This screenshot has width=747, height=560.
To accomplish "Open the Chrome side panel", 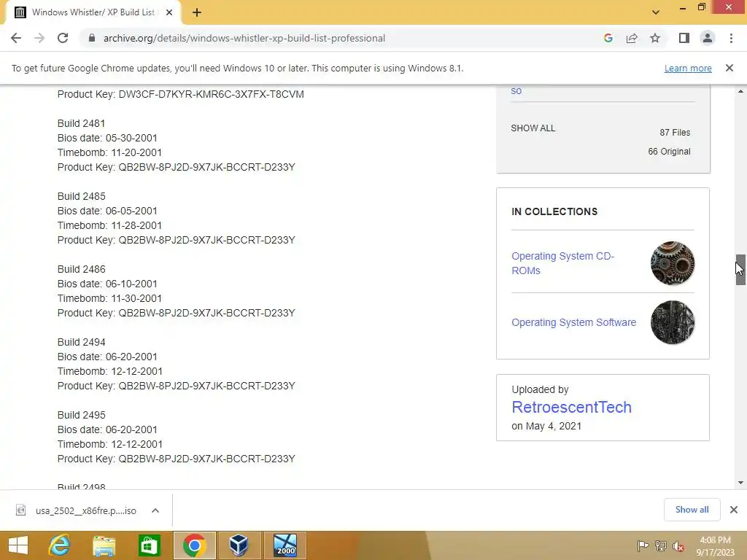I will 684,38.
